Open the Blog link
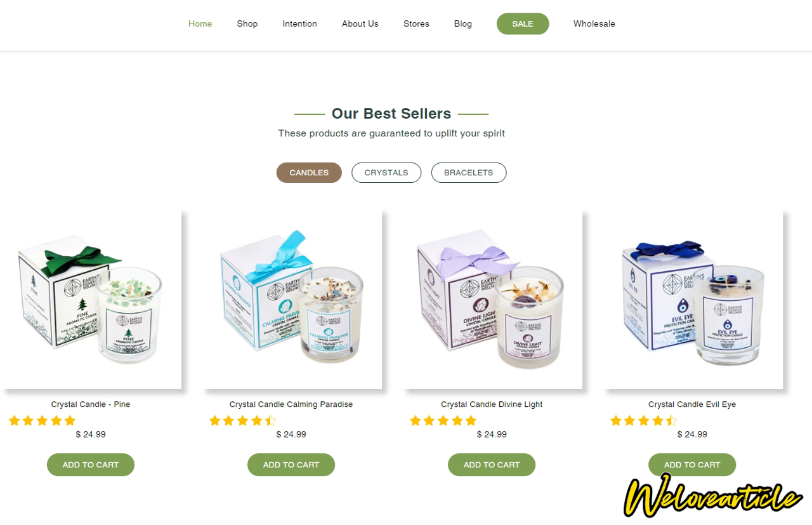This screenshot has height=525, width=812. (x=463, y=23)
